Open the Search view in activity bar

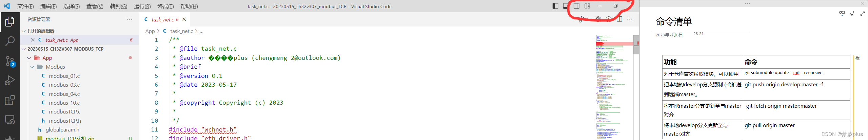point(10,41)
